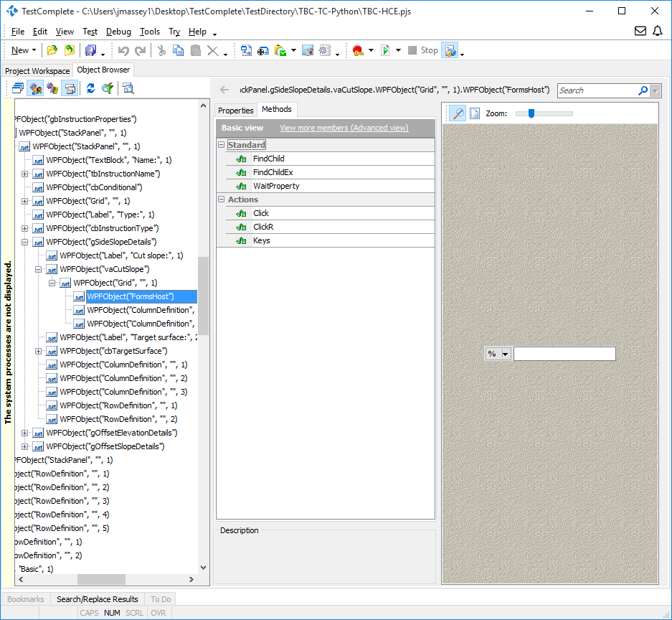Click the Refresh icon in Object Browser toolbar
This screenshot has width=672, height=620.
(90, 88)
